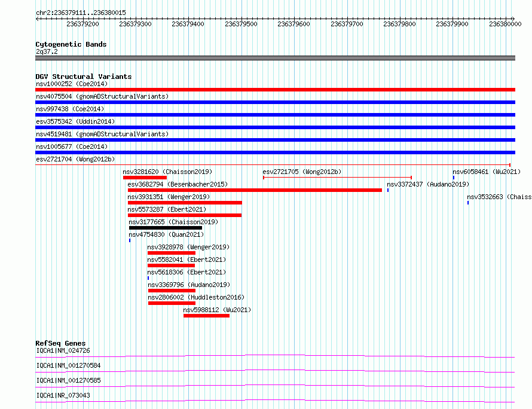Screen dimensions: 532x409
Task: Click nsv3928978 (Wenger2019) variant label
Action: pos(188,247)
